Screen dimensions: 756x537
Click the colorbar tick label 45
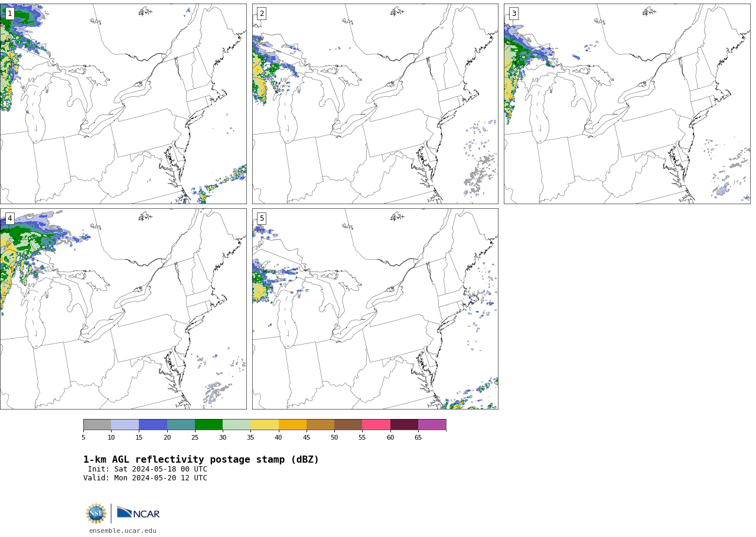pyautogui.click(x=307, y=437)
